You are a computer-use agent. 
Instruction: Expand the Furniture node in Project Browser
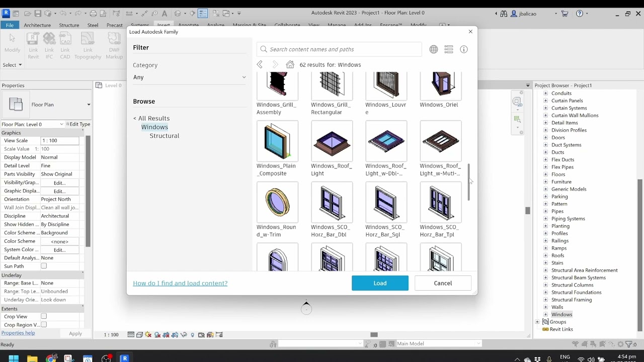[x=546, y=182]
